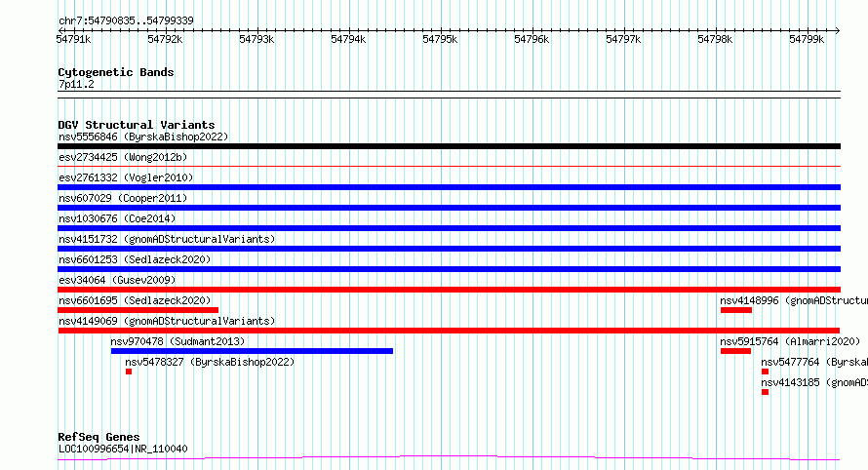Select the short red nsv6601695 bar
The width and height of the screenshot is (868, 470).
(x=138, y=310)
